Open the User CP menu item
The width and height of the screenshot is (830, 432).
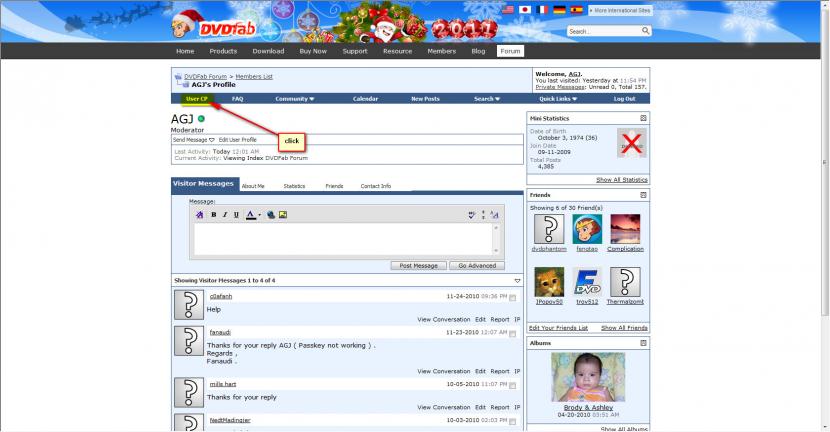[196, 99]
